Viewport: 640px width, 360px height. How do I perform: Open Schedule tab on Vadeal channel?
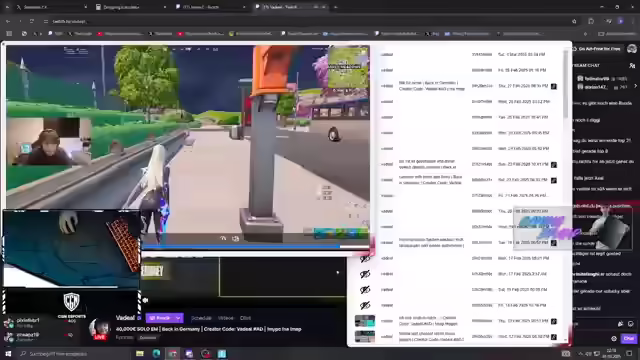click(x=202, y=318)
